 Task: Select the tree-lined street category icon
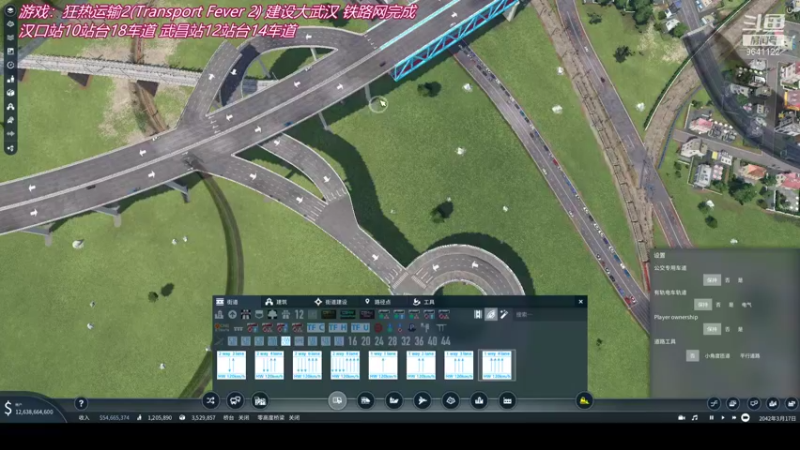(272, 315)
